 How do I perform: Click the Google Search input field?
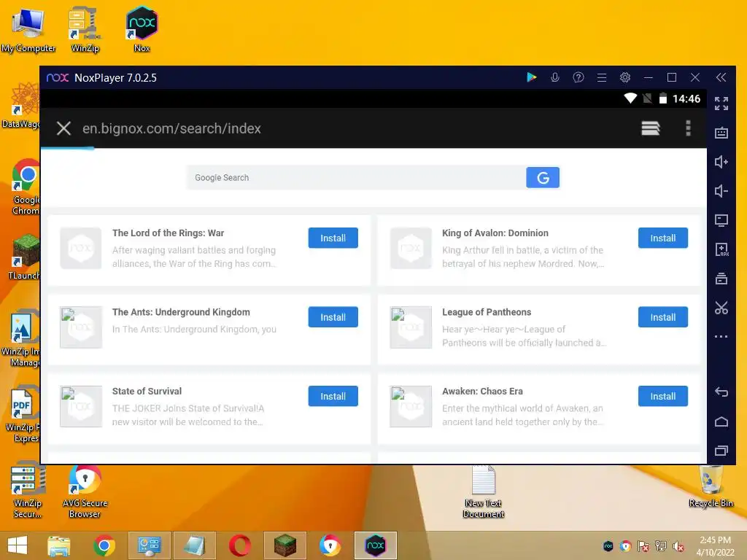pyautogui.click(x=356, y=178)
